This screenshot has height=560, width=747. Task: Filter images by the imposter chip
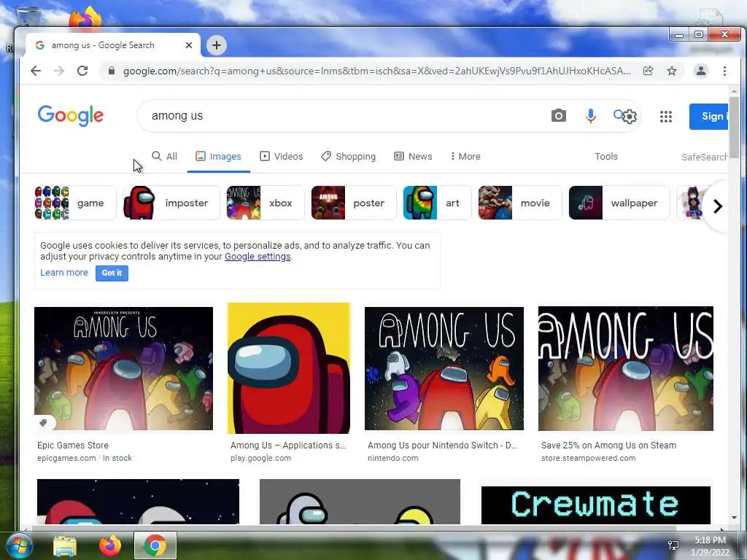click(x=171, y=203)
